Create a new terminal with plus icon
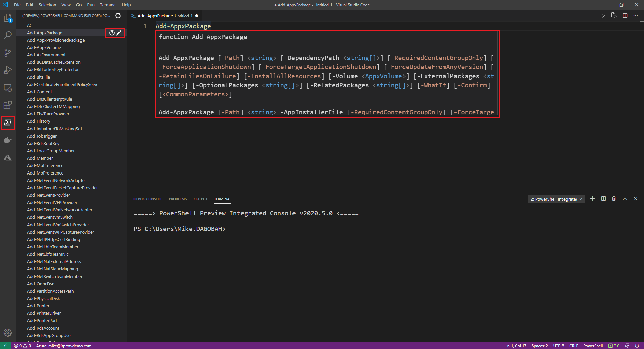The height and width of the screenshot is (349, 644). tap(593, 199)
